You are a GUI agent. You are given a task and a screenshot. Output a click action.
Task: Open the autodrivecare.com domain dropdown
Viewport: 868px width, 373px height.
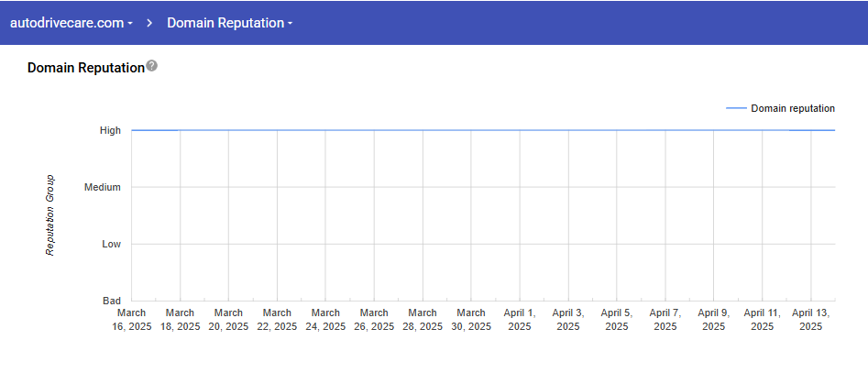click(x=71, y=23)
